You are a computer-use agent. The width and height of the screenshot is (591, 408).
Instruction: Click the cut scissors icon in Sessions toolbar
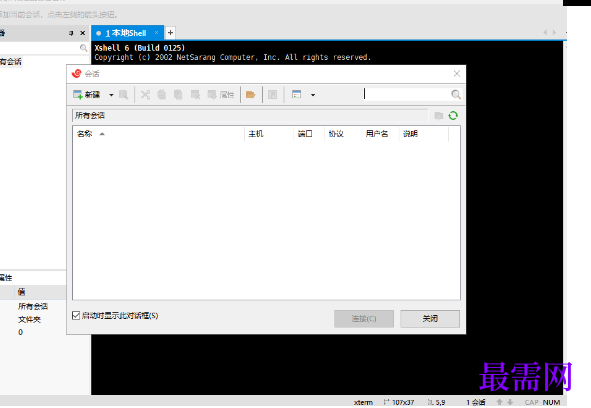click(x=145, y=94)
